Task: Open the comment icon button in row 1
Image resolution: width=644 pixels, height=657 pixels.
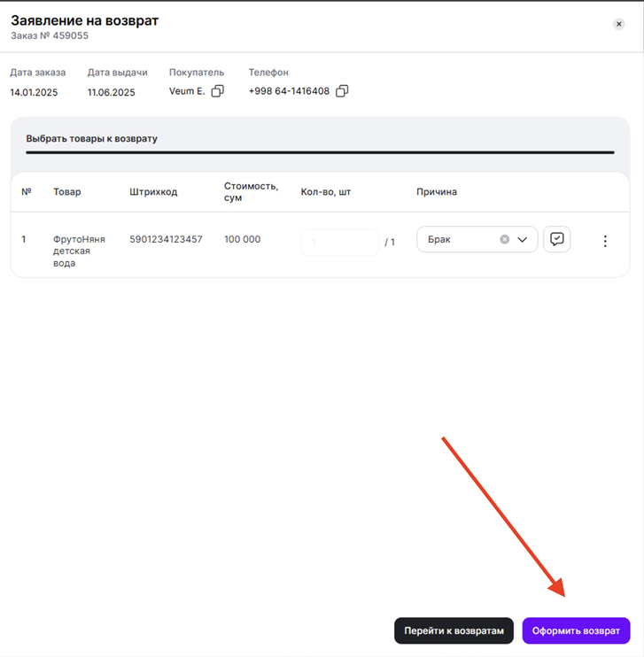Action: point(556,239)
